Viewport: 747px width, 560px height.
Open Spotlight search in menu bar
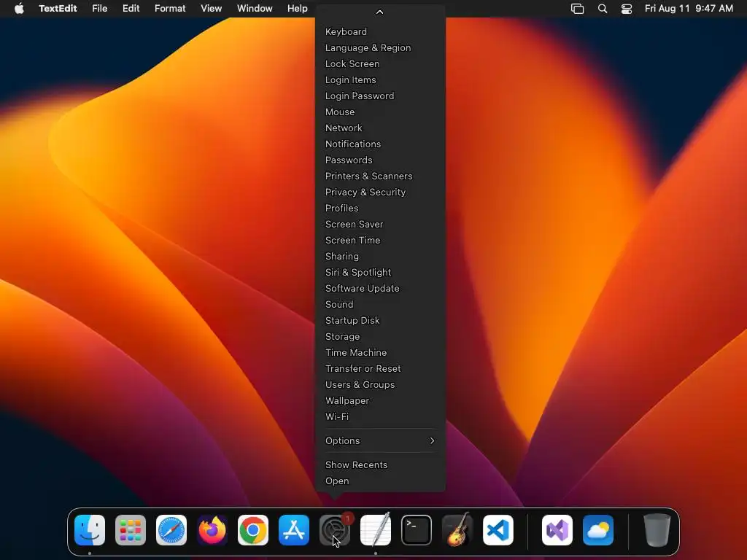coord(603,9)
